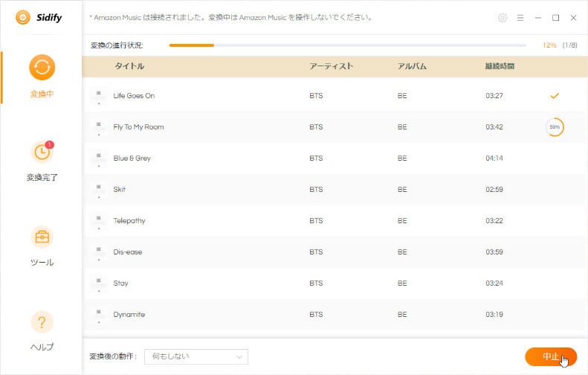Image resolution: width=588 pixels, height=375 pixels.
Task: Select the ヘルプ label in sidebar
Action: tap(42, 347)
